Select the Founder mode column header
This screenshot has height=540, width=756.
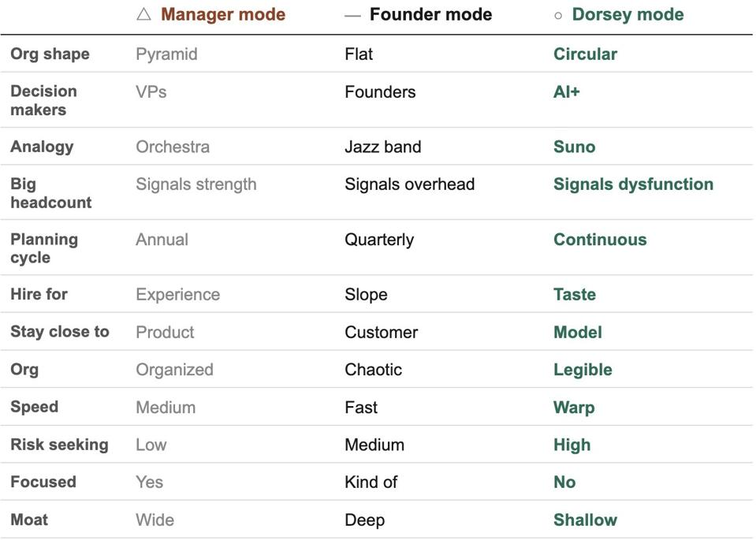430,14
